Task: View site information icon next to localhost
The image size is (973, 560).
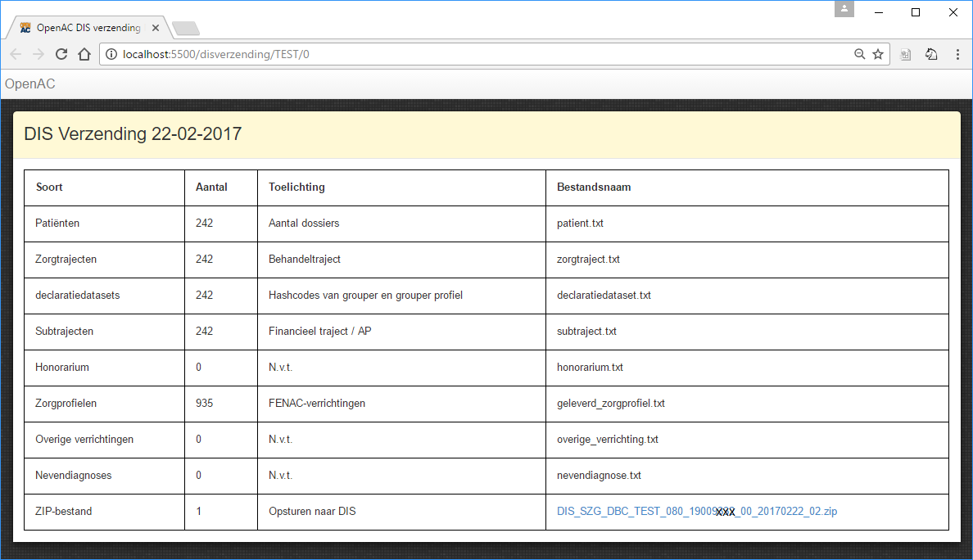Action: point(112,54)
